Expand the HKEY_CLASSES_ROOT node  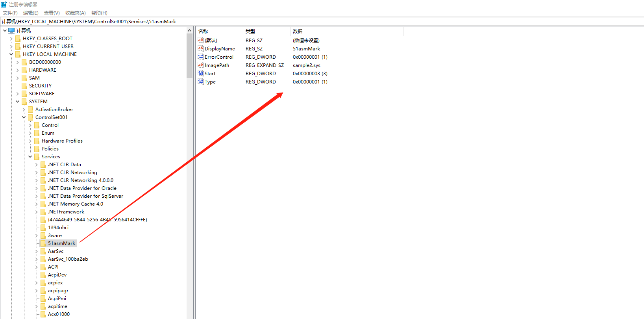pos(11,39)
